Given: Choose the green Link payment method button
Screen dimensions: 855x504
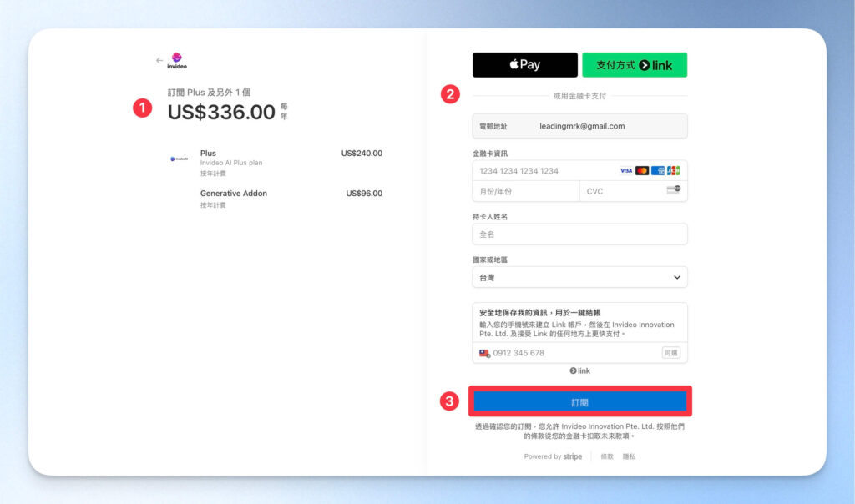Looking at the screenshot, I should (635, 65).
